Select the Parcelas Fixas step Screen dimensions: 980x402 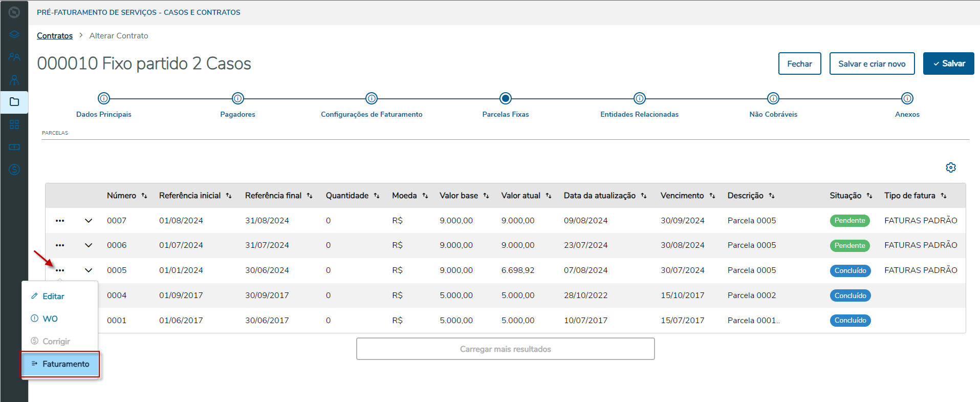(x=506, y=98)
